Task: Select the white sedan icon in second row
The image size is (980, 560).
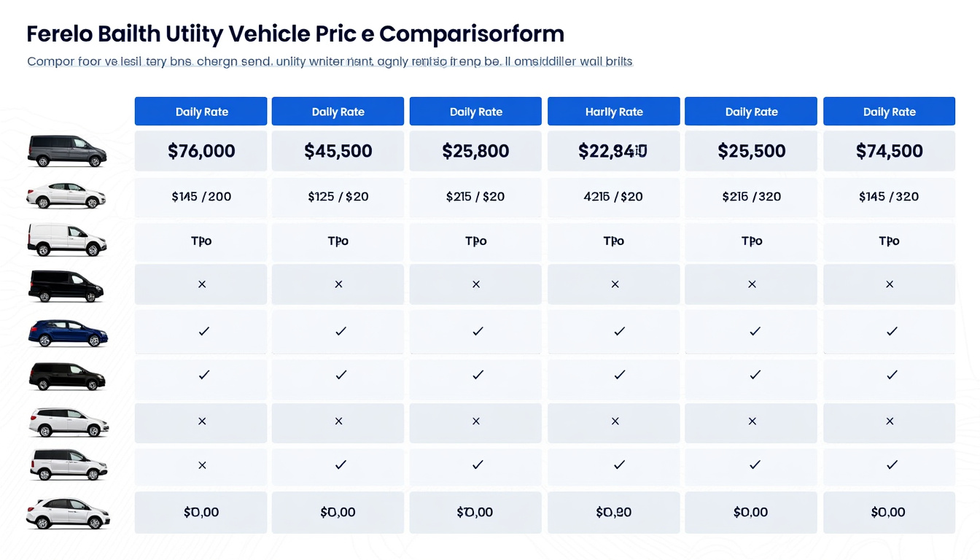Action: pyautogui.click(x=66, y=196)
